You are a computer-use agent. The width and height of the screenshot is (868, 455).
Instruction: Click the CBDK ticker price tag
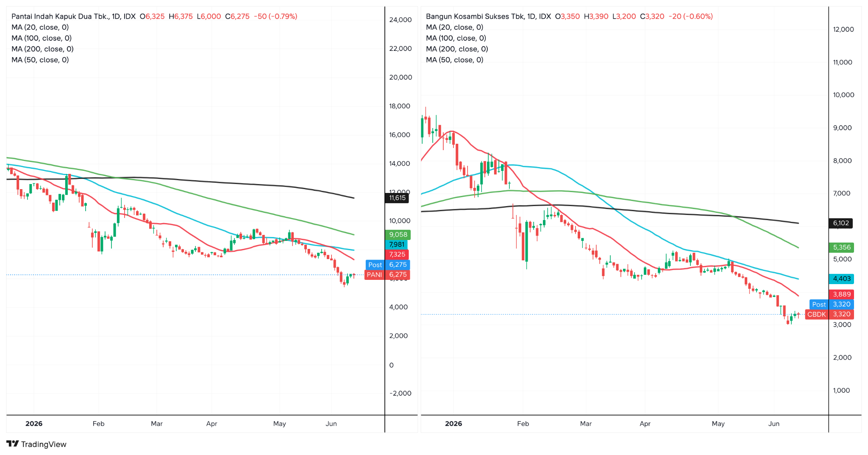[x=829, y=315]
